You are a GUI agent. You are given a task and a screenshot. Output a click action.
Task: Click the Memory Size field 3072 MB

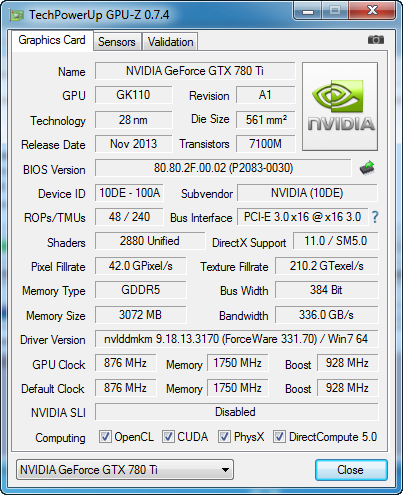click(x=140, y=315)
